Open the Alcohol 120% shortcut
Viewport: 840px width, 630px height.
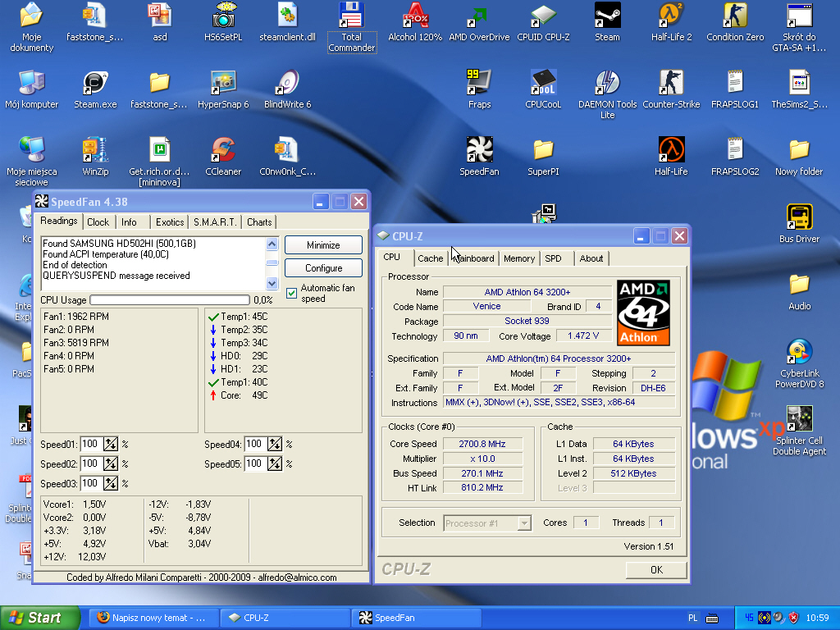[x=415, y=17]
